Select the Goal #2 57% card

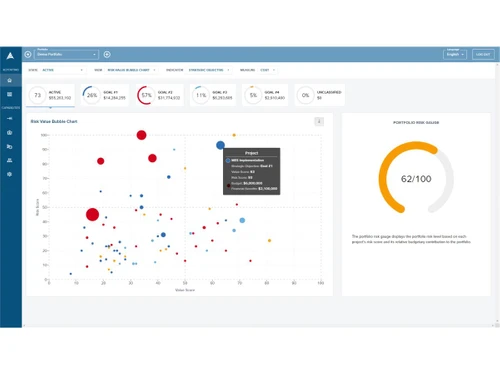click(159, 95)
